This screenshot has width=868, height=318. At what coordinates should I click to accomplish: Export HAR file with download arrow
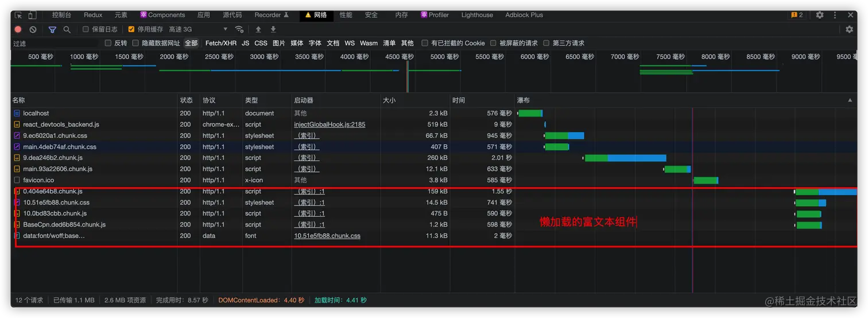pyautogui.click(x=273, y=29)
